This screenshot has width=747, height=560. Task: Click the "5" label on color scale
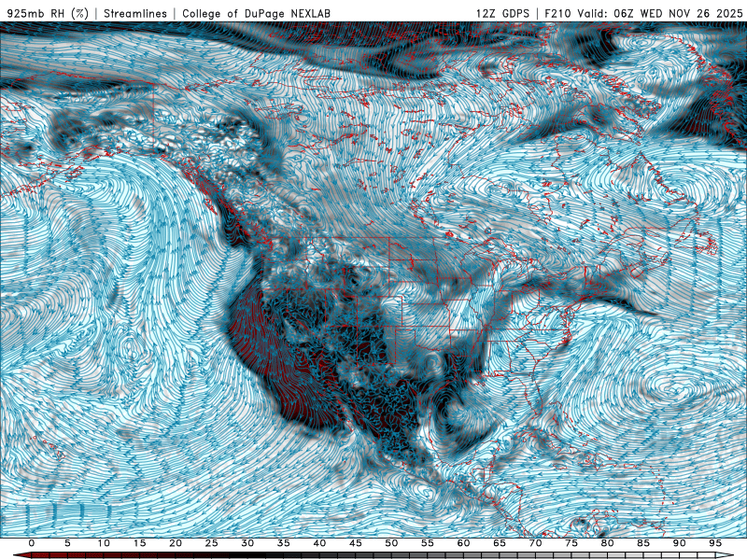pyautogui.click(x=67, y=543)
